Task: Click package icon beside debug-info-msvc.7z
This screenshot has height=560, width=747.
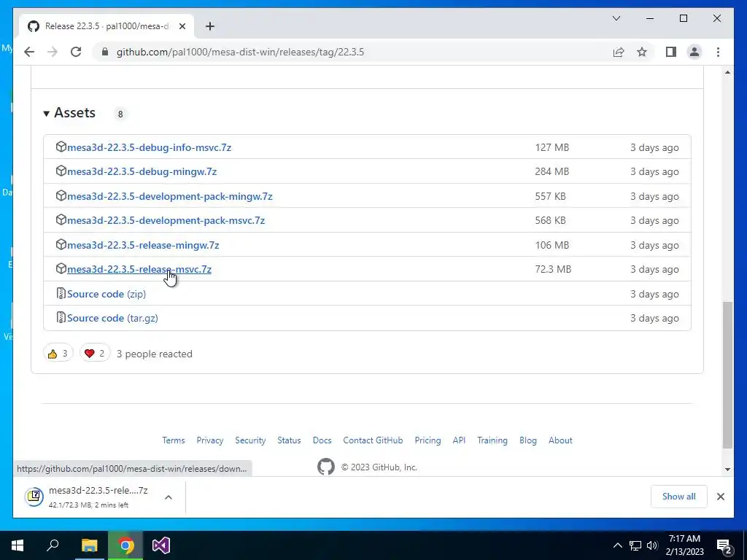Action: click(61, 147)
